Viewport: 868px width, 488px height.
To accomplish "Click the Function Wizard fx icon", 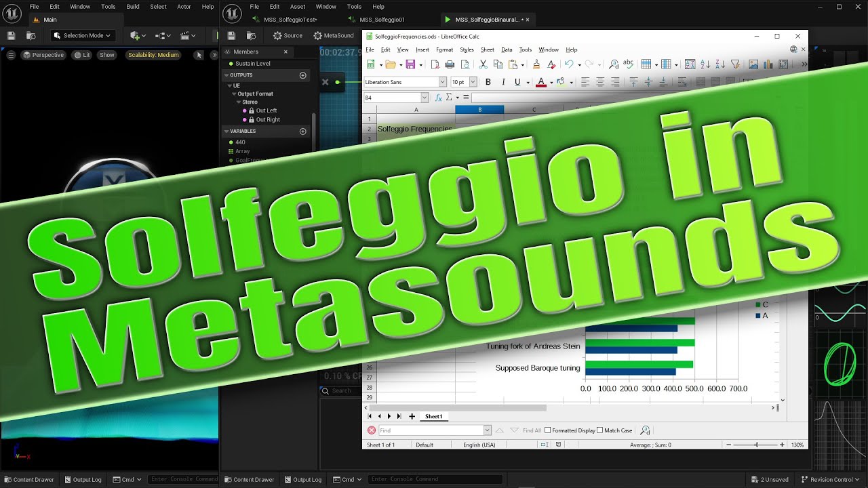I will coord(439,98).
